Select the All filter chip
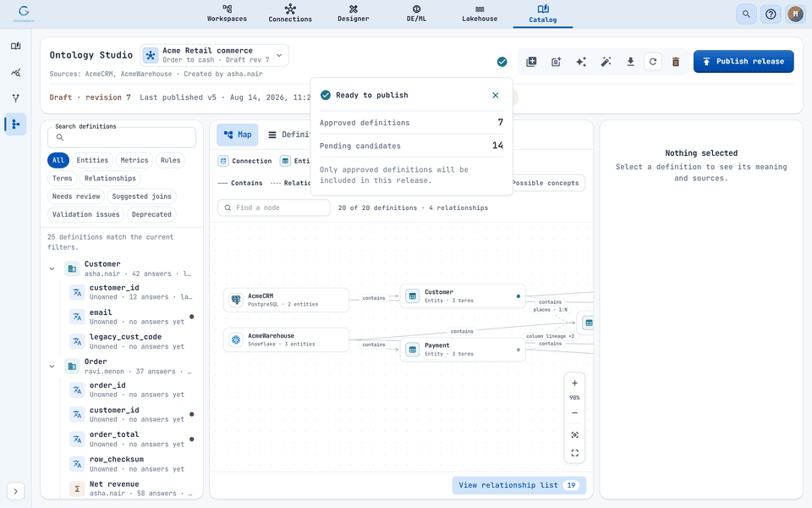812x508 pixels. 58,160
